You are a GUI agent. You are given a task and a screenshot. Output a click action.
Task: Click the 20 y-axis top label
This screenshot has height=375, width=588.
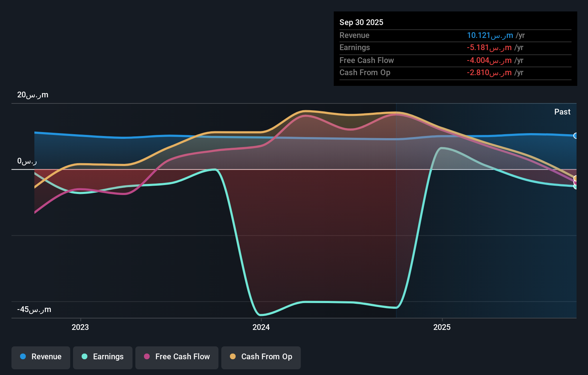(x=33, y=95)
